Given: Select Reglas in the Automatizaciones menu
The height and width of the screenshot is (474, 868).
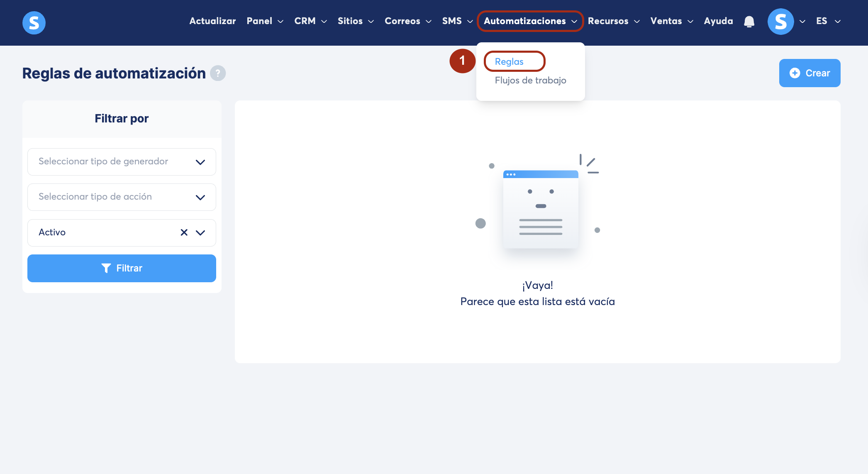Looking at the screenshot, I should tap(509, 61).
